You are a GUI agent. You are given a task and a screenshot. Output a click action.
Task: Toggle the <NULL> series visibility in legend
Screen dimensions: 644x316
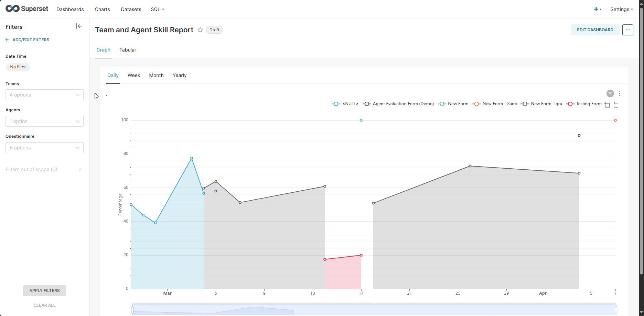(350, 104)
